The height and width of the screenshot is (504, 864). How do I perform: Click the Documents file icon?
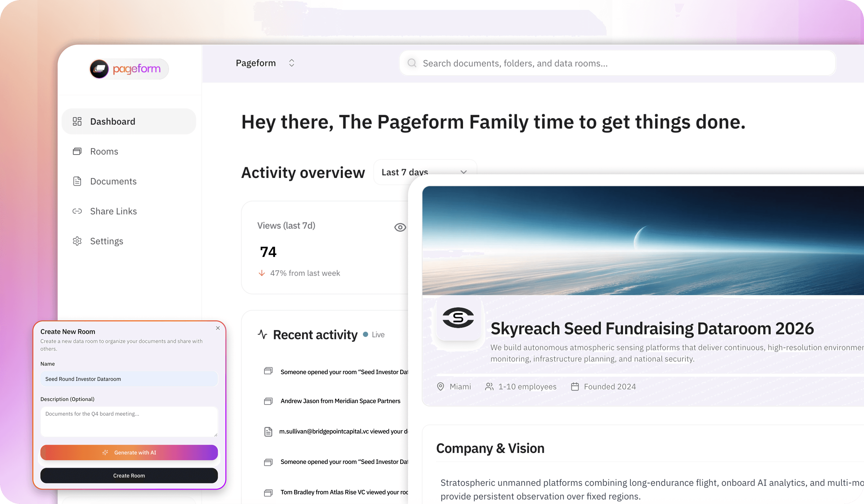coord(77,181)
